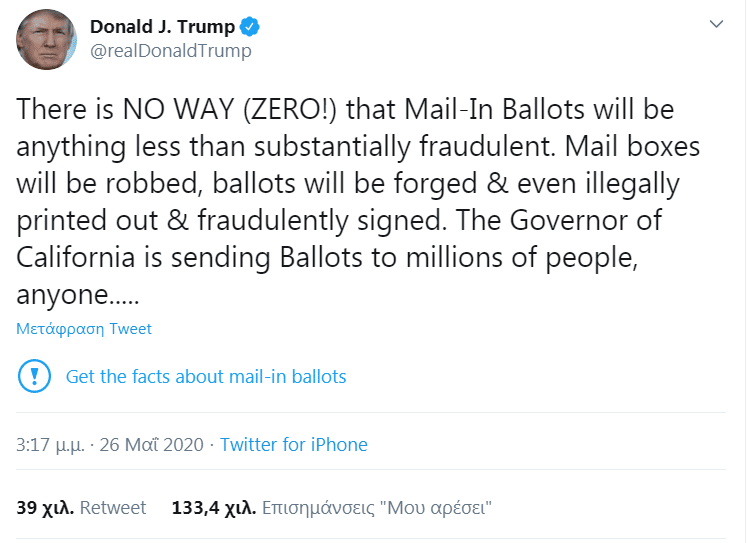747x543 pixels.
Task: Click the NO WAY (ZERO!) text
Action: point(230,109)
